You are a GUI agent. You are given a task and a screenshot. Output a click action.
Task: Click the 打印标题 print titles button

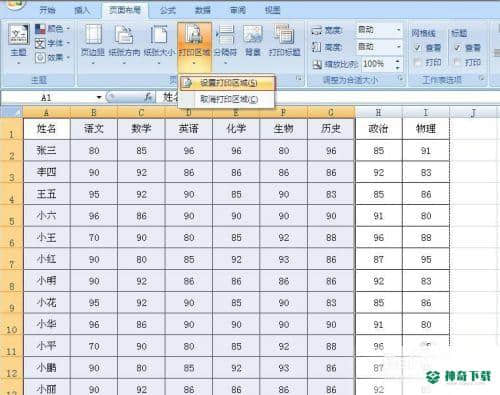click(x=284, y=40)
